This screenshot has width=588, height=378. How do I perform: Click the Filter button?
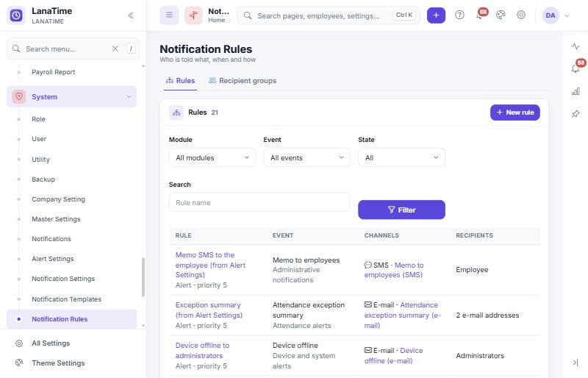point(401,210)
